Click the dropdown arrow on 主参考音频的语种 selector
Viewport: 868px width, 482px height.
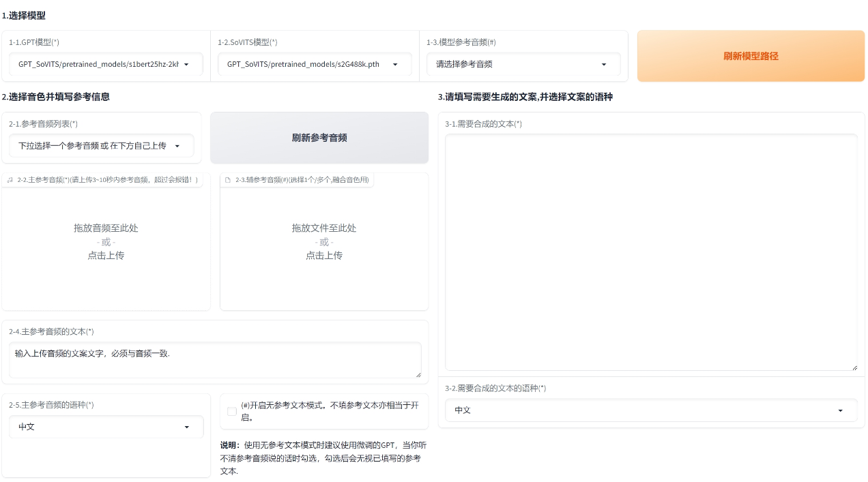click(x=187, y=426)
